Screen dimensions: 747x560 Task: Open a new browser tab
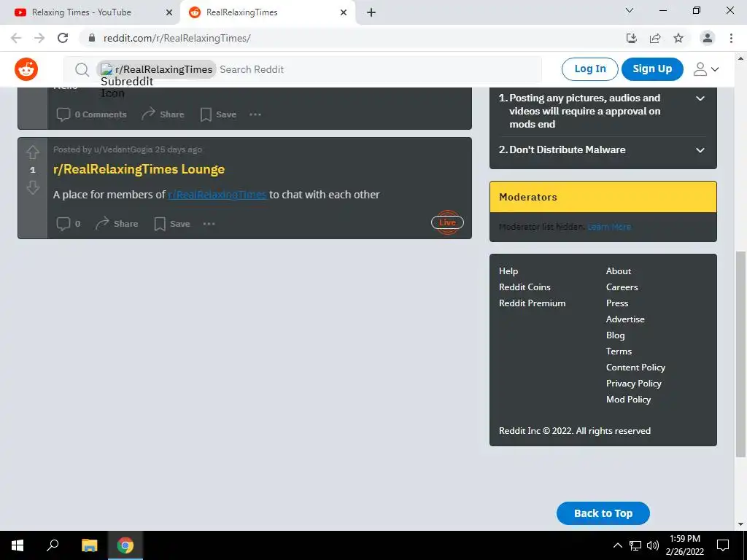click(x=371, y=12)
